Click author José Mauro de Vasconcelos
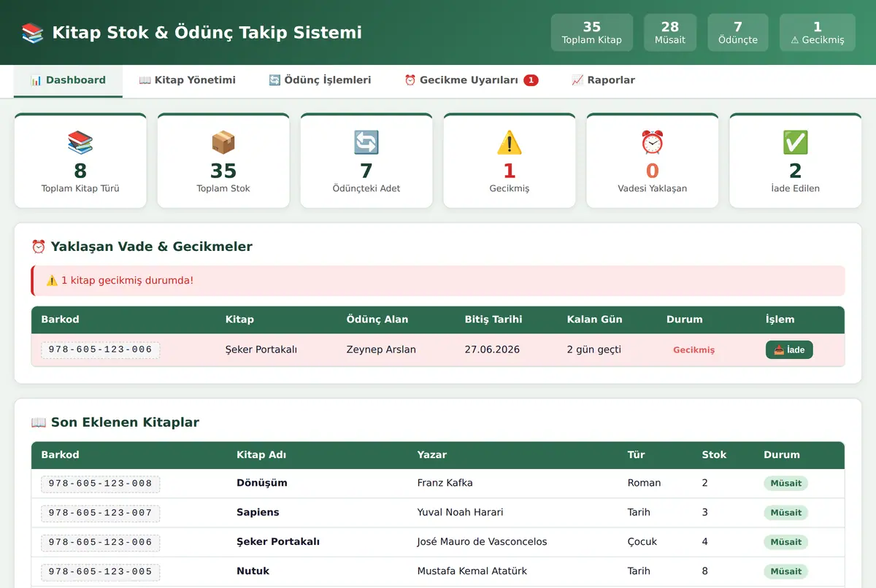Screen dimensions: 876x588 (x=482, y=541)
